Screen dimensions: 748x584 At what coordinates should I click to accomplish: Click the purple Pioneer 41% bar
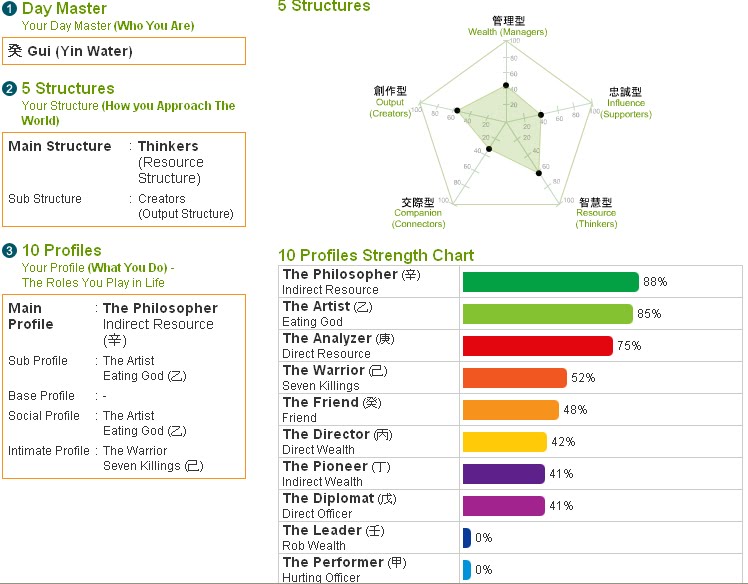click(x=504, y=474)
